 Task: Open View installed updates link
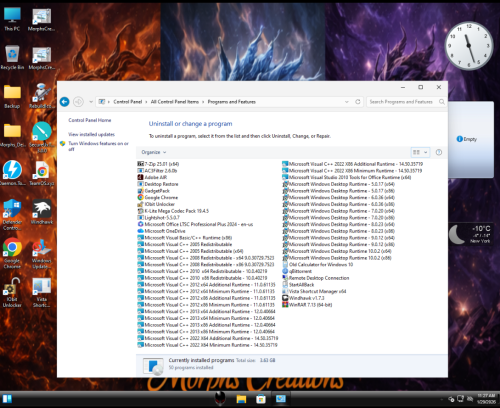[x=91, y=134]
